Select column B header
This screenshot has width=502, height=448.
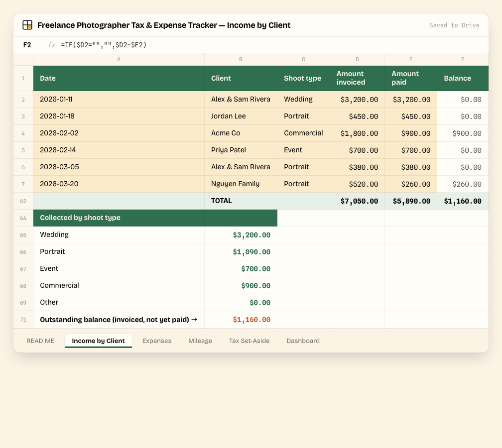tap(241, 59)
